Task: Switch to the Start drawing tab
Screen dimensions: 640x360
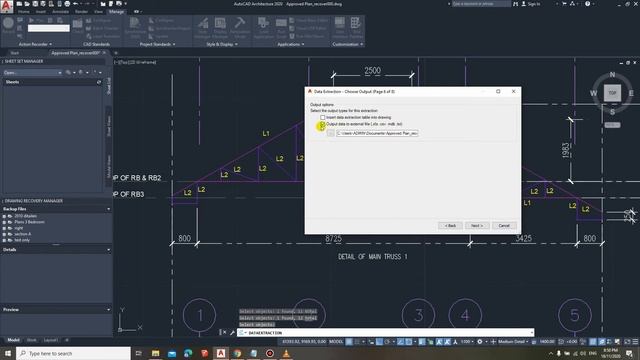Action: pyautogui.click(x=15, y=53)
